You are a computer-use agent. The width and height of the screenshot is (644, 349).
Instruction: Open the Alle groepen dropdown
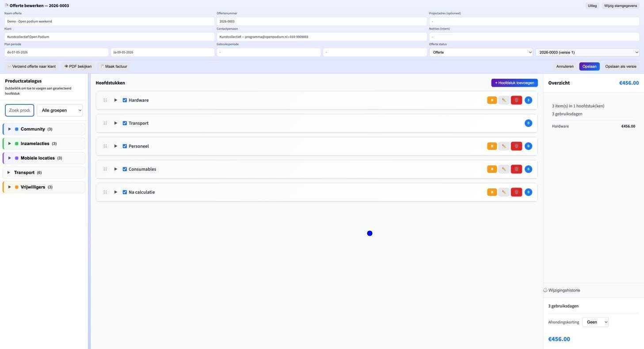[60, 111]
